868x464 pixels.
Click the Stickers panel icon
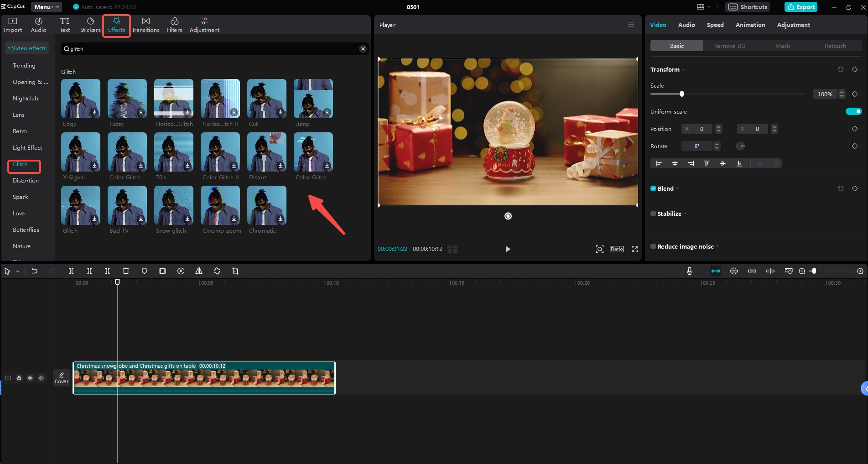(90, 25)
